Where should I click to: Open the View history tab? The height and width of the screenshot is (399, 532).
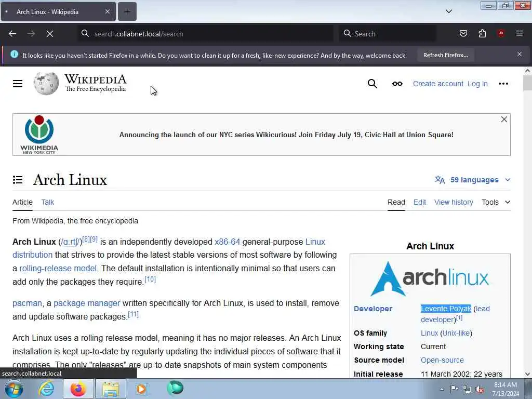[454, 202]
